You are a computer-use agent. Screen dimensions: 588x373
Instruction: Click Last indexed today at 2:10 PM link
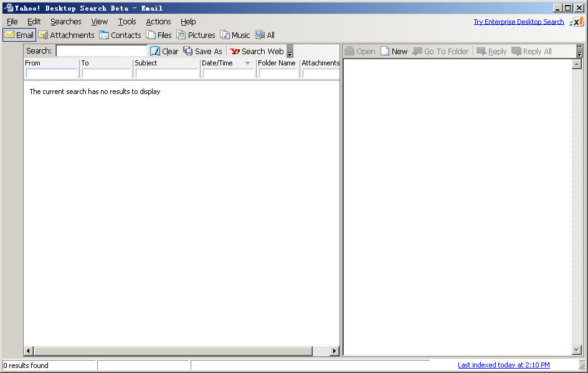click(x=504, y=365)
